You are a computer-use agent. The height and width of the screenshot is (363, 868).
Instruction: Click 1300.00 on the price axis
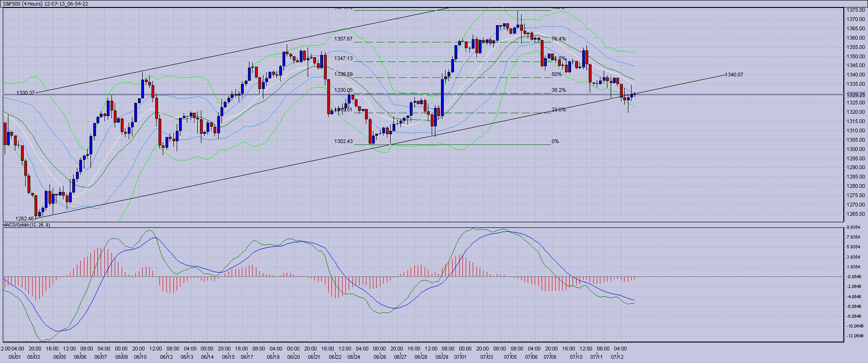pos(855,149)
